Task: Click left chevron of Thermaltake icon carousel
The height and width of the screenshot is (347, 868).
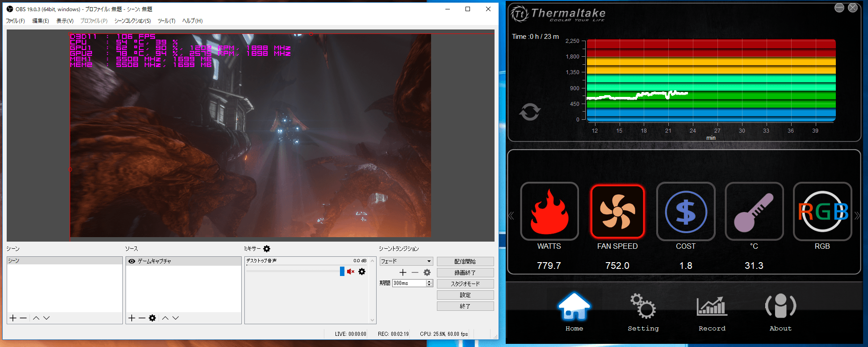Action: (x=512, y=216)
